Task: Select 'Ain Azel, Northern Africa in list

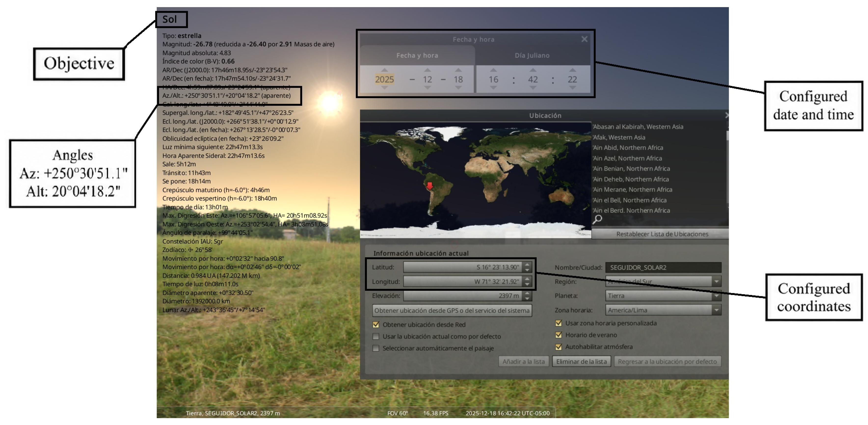Action: click(627, 158)
